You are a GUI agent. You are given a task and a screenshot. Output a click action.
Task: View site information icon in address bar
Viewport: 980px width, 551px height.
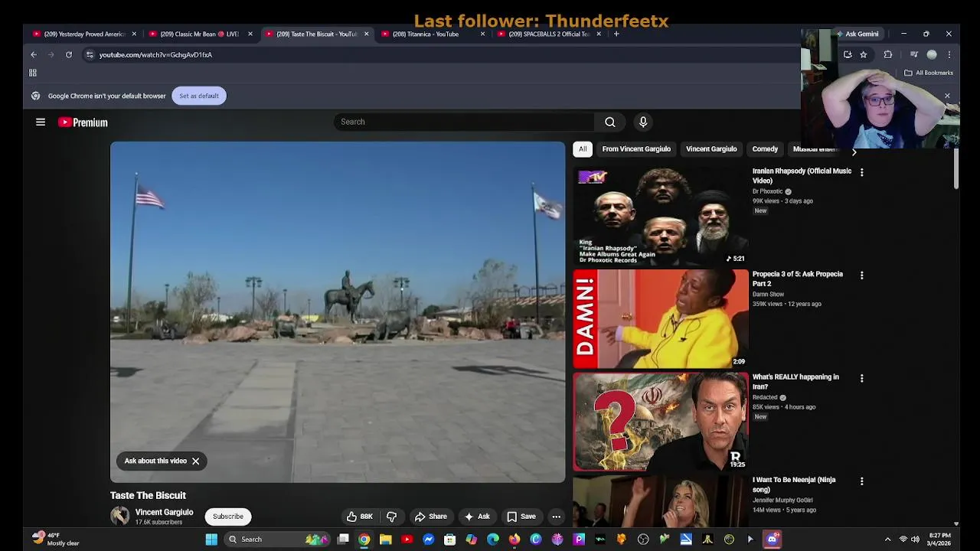[x=90, y=54]
